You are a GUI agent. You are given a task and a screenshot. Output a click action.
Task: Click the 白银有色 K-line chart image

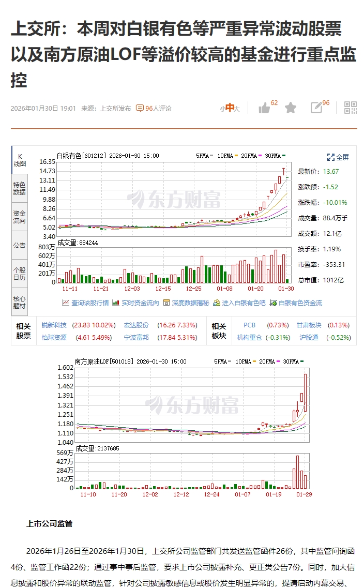click(x=174, y=199)
